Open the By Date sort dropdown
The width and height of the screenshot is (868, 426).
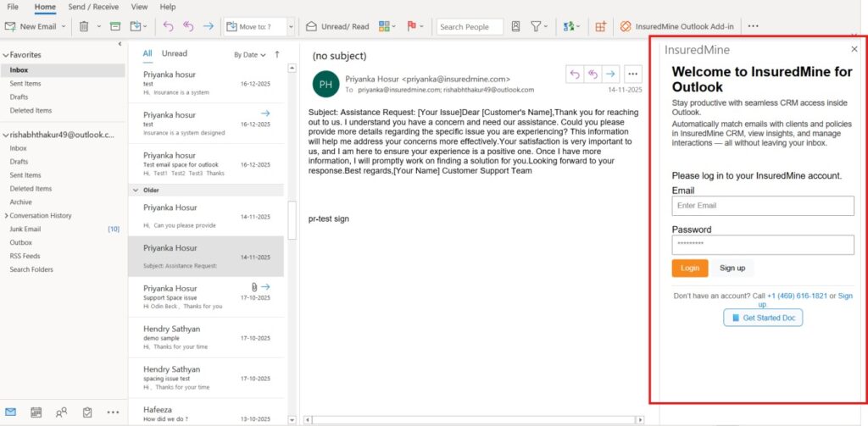click(x=248, y=54)
